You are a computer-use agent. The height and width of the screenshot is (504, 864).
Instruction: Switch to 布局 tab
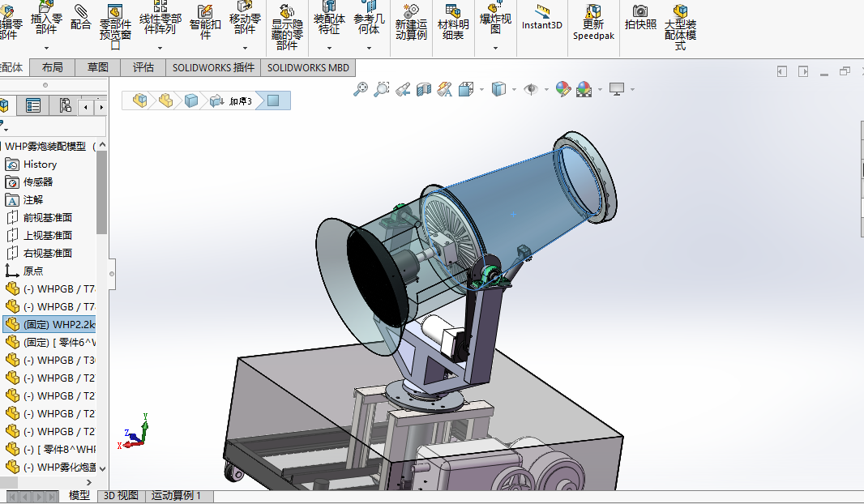click(x=53, y=67)
